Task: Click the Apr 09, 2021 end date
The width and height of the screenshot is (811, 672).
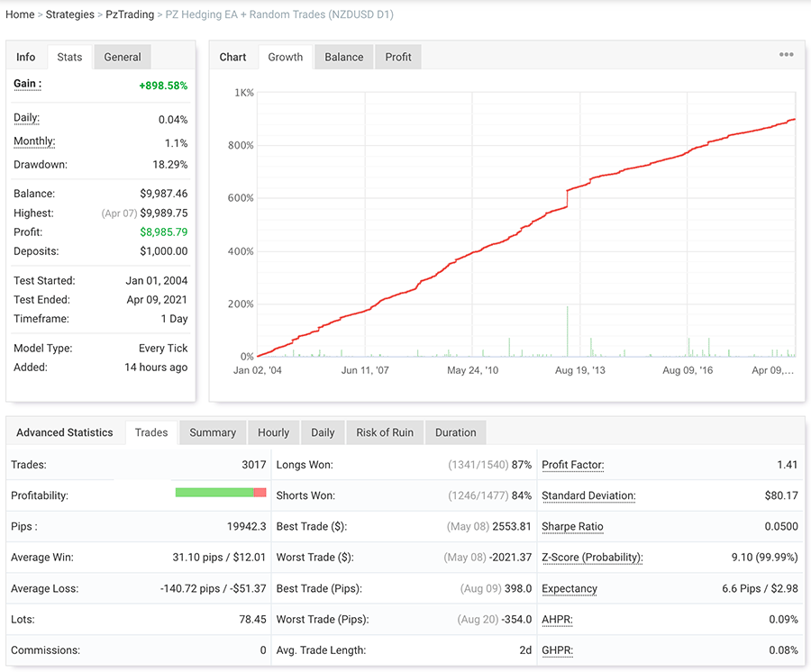Action: (x=157, y=300)
